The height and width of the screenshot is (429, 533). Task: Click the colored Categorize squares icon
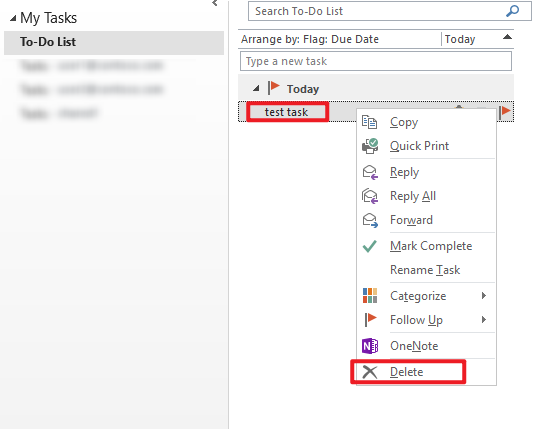(x=370, y=296)
